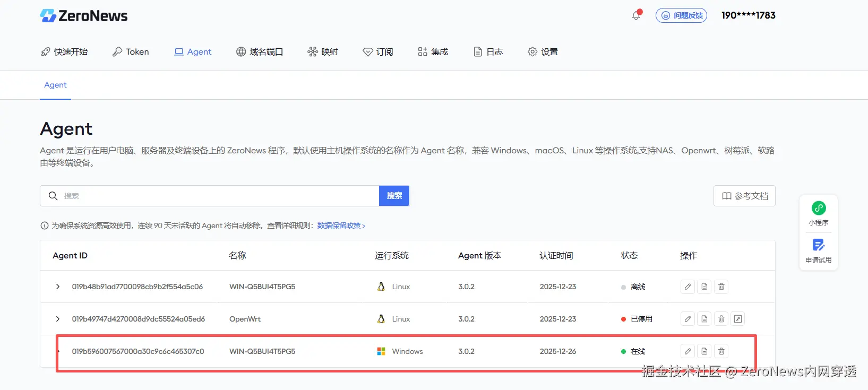Open 申请试用 floating shortcut
This screenshot has width=868, height=390.
pyautogui.click(x=819, y=250)
